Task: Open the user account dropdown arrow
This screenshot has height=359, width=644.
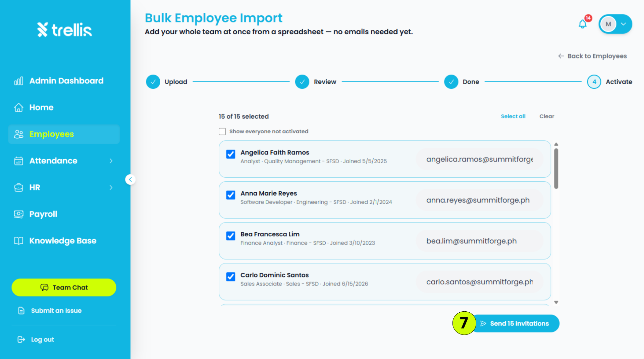Action: pyautogui.click(x=624, y=24)
